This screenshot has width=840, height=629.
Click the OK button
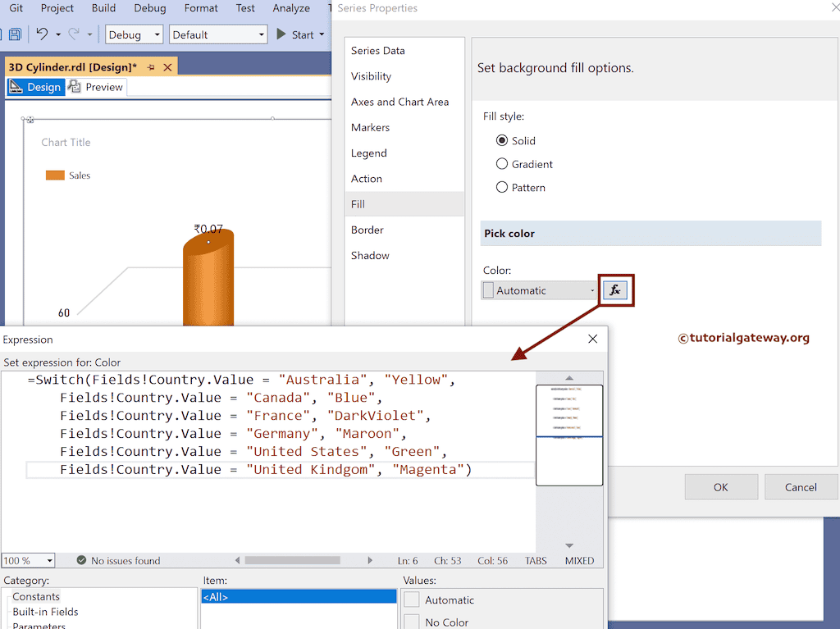(720, 487)
